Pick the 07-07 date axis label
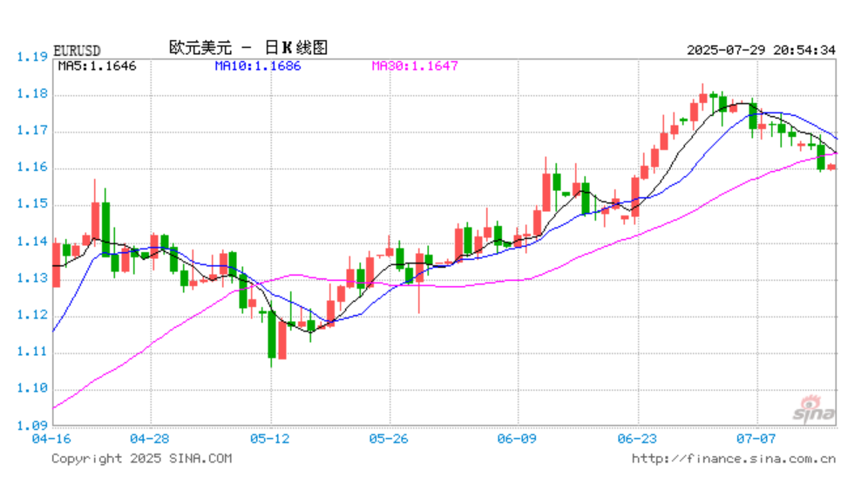 tap(756, 437)
